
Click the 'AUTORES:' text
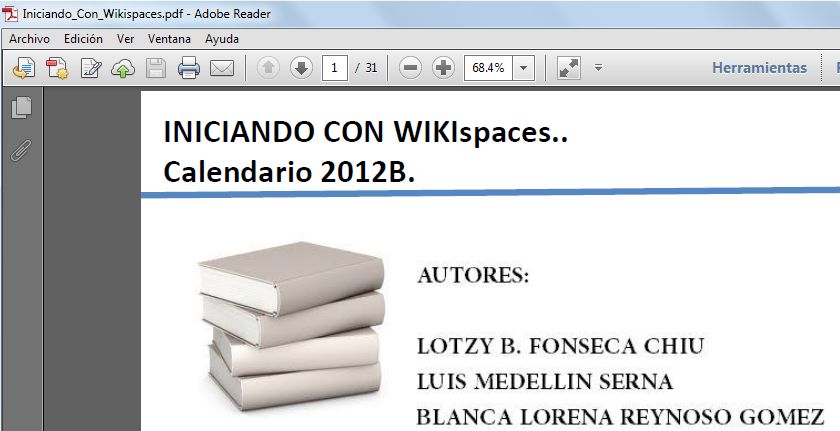point(473,276)
